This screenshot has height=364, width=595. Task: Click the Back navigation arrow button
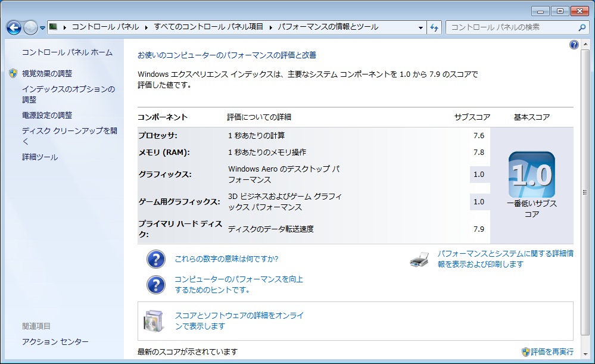(x=14, y=27)
